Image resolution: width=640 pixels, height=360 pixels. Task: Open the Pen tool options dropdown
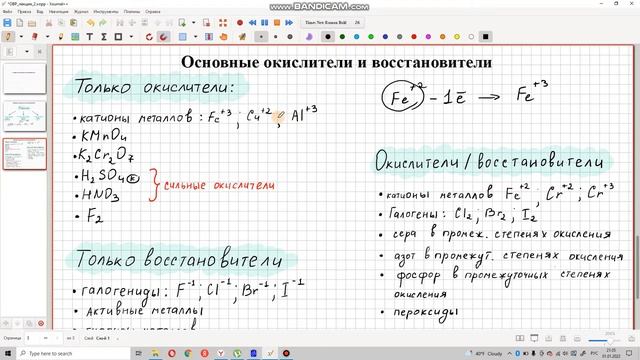[21, 37]
